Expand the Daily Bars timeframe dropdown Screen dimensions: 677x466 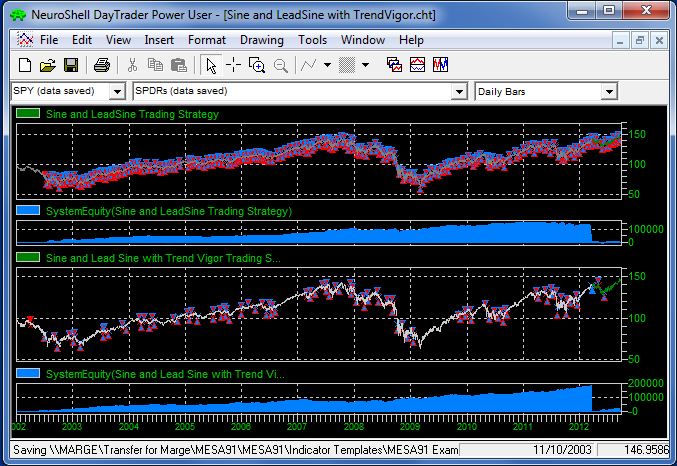coord(609,92)
